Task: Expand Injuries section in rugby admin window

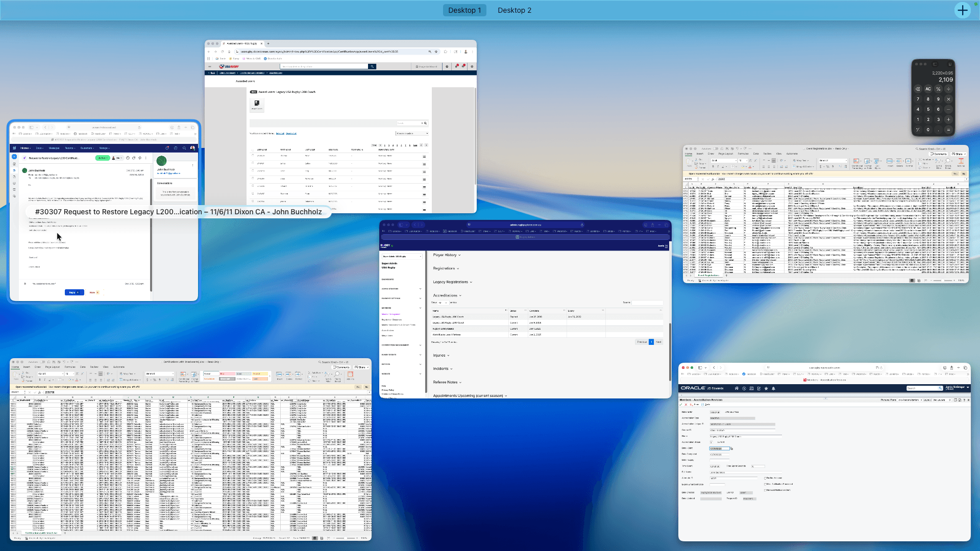Action: point(441,355)
